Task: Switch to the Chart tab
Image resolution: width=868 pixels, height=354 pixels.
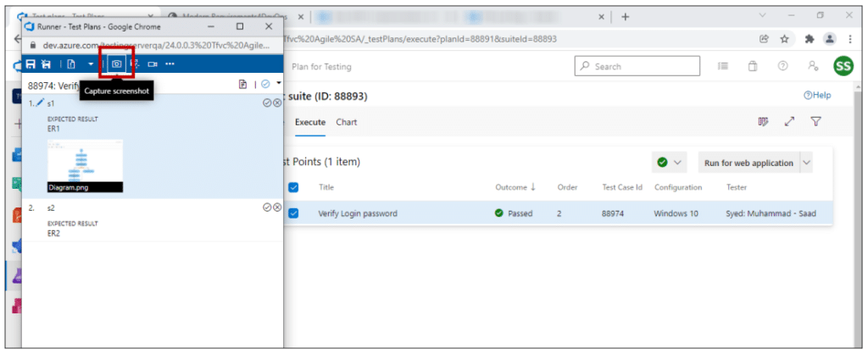Action: tap(347, 122)
